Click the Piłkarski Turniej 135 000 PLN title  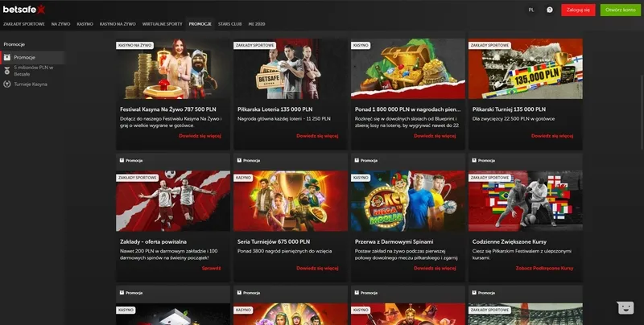click(509, 109)
